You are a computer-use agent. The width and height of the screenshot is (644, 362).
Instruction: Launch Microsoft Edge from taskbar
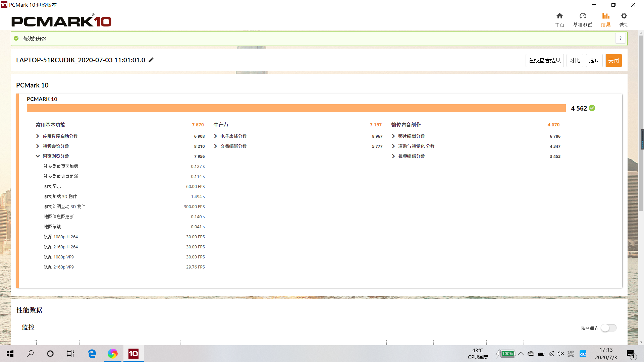[92, 354]
